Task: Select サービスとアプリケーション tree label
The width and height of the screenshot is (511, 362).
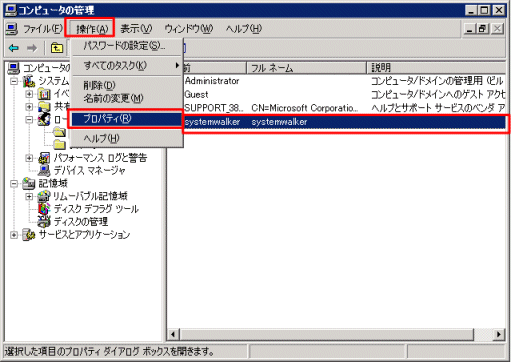Action: [84, 234]
